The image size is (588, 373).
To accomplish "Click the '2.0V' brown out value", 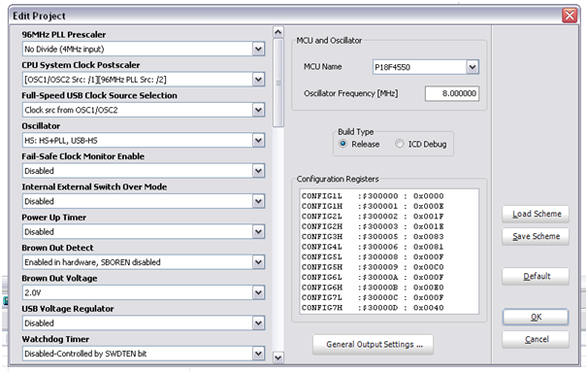I will coord(33,292).
